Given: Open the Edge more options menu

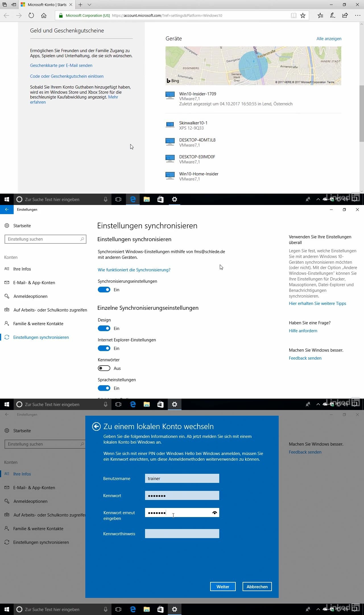Looking at the screenshot, I should [357, 16].
